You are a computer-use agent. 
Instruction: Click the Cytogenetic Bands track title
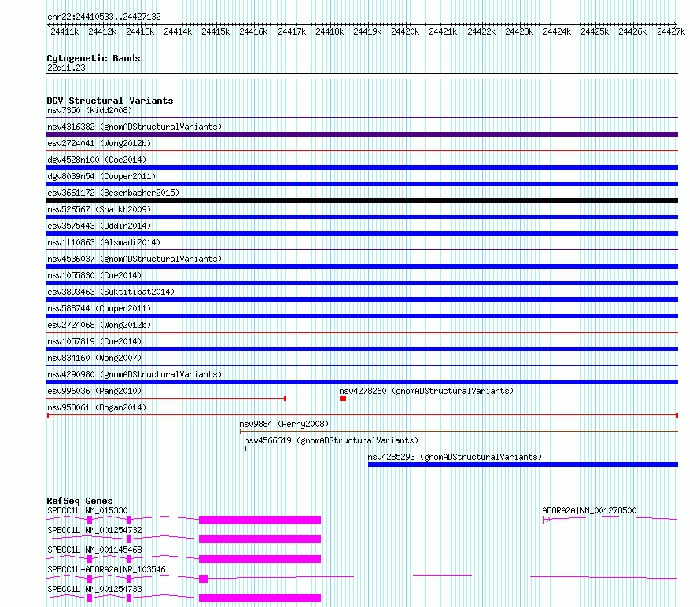pyautogui.click(x=93, y=58)
